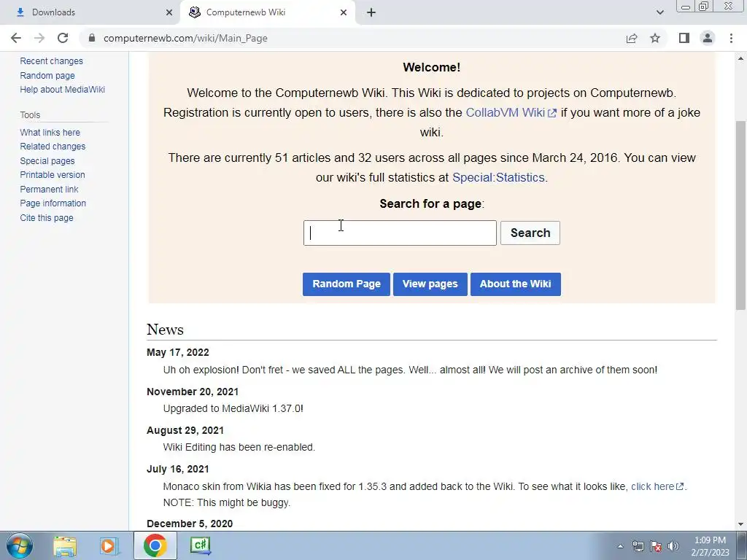This screenshot has height=560, width=747.
Task: Click the Search button
Action: 530,233
